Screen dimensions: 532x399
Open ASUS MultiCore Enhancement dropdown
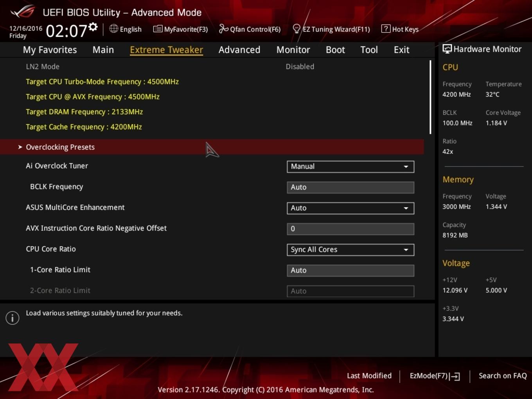coord(350,208)
